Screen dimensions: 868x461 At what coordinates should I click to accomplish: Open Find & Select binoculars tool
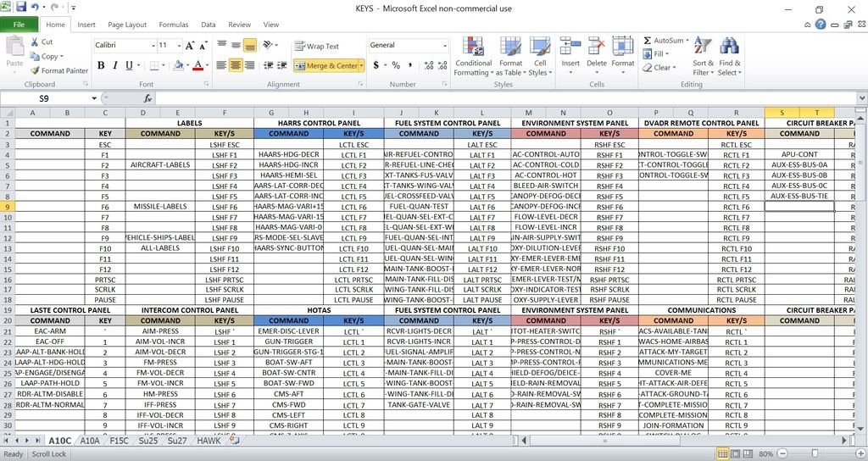pos(728,47)
